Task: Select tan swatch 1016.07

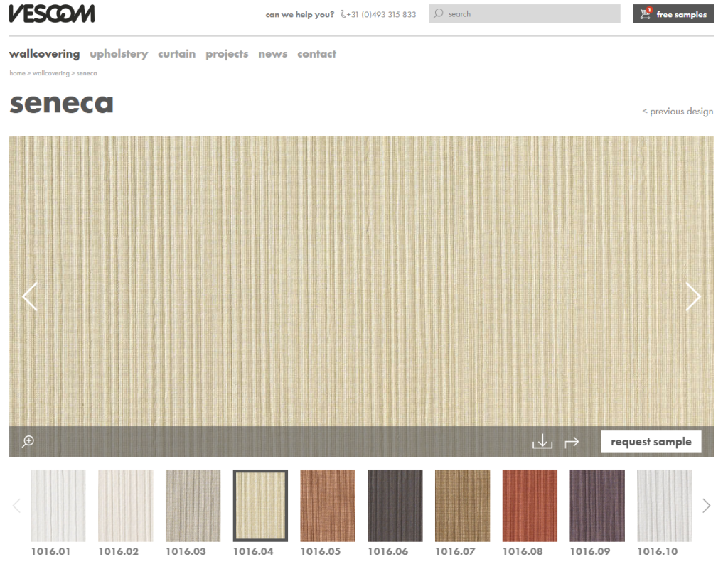Action: 462,506
